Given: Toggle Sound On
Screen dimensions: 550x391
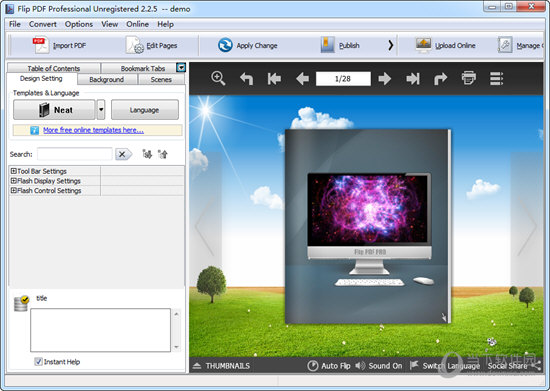Looking at the screenshot, I should tap(378, 366).
